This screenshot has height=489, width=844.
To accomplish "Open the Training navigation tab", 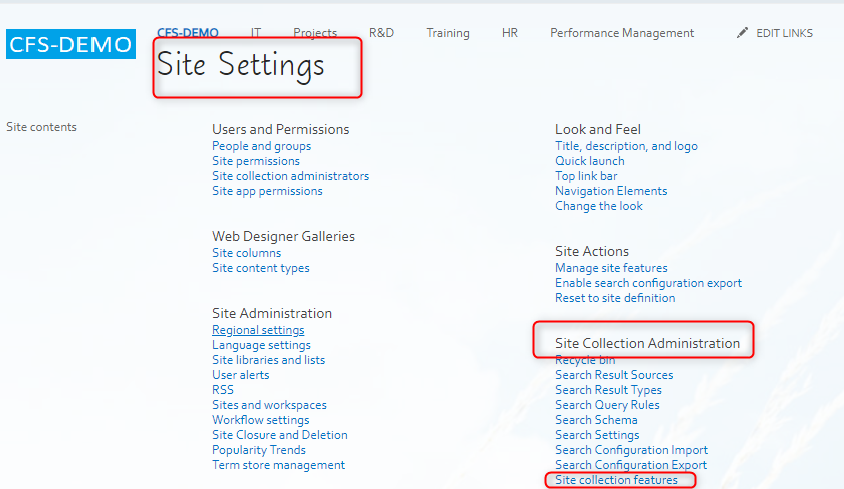I will click(x=448, y=33).
